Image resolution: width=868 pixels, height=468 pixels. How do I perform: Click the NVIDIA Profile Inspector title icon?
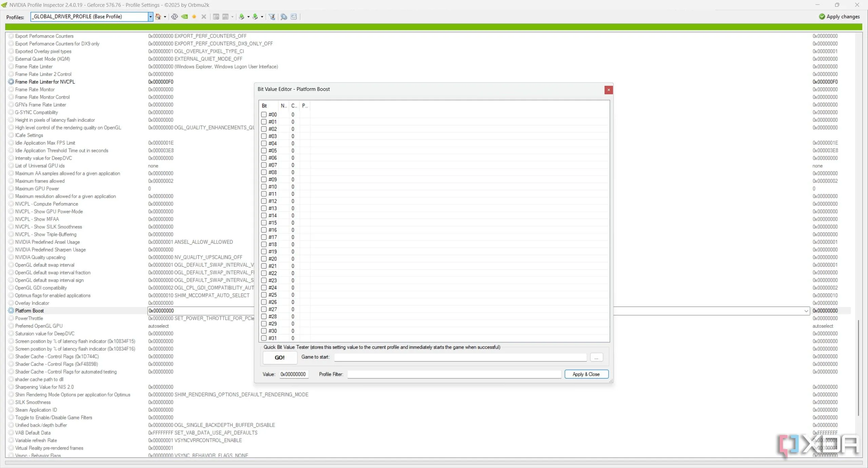(4, 5)
